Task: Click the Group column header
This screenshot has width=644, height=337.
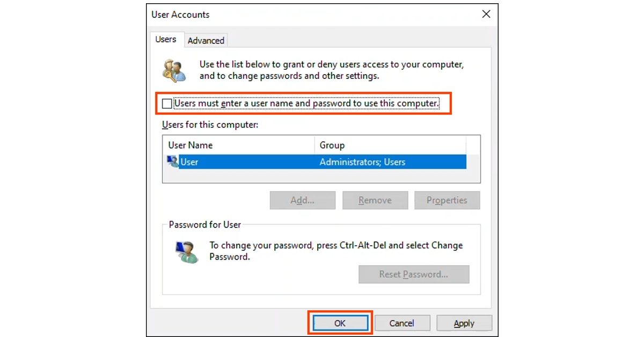Action: pyautogui.click(x=332, y=145)
